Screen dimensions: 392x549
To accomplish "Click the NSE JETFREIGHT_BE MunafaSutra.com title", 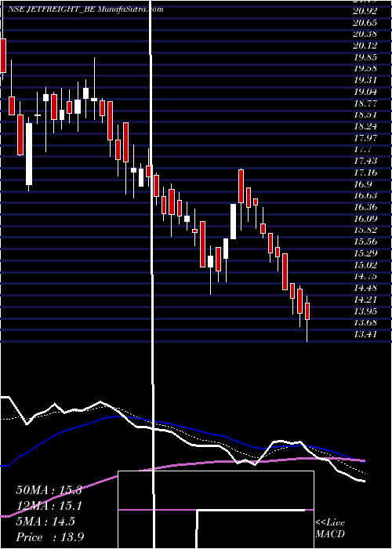I will [85, 9].
